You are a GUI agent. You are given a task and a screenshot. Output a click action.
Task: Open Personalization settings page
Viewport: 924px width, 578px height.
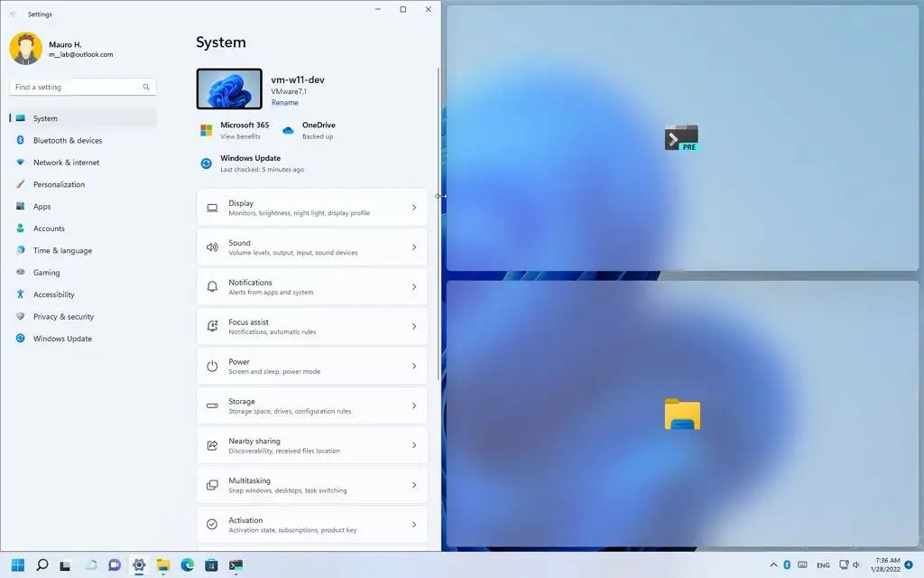(x=59, y=184)
